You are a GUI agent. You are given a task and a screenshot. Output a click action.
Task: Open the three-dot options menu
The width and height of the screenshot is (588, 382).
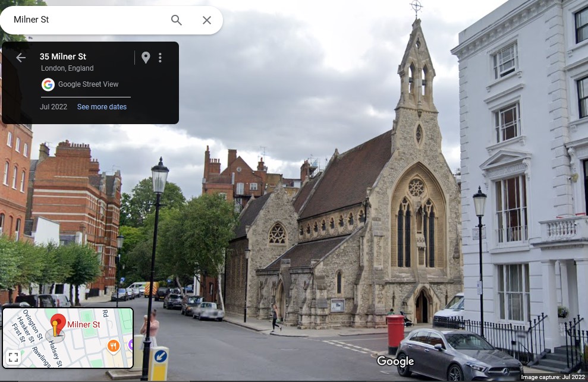pyautogui.click(x=159, y=57)
